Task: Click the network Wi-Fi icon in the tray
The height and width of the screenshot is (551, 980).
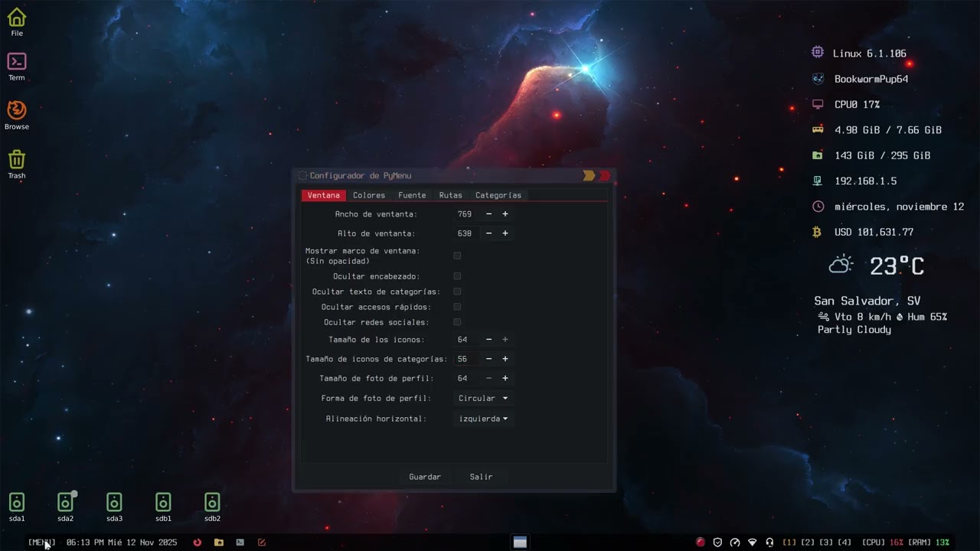Action: [x=752, y=543]
